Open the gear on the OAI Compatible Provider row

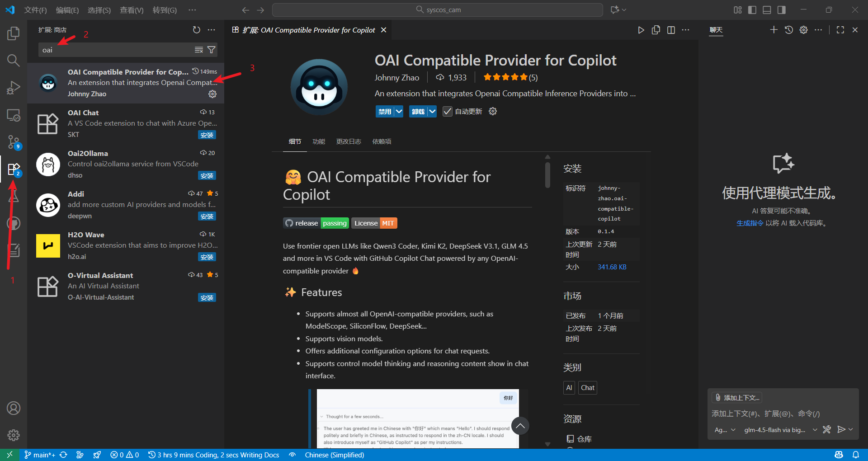pos(212,94)
